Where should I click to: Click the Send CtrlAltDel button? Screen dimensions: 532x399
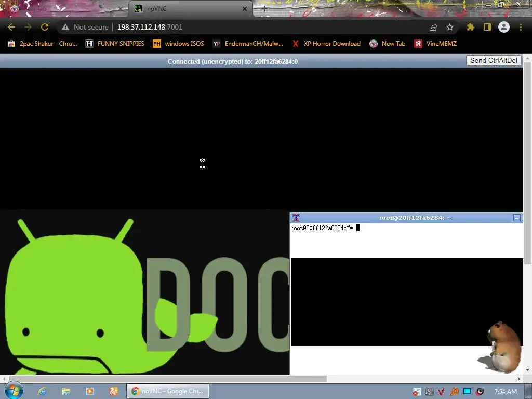coord(494,60)
